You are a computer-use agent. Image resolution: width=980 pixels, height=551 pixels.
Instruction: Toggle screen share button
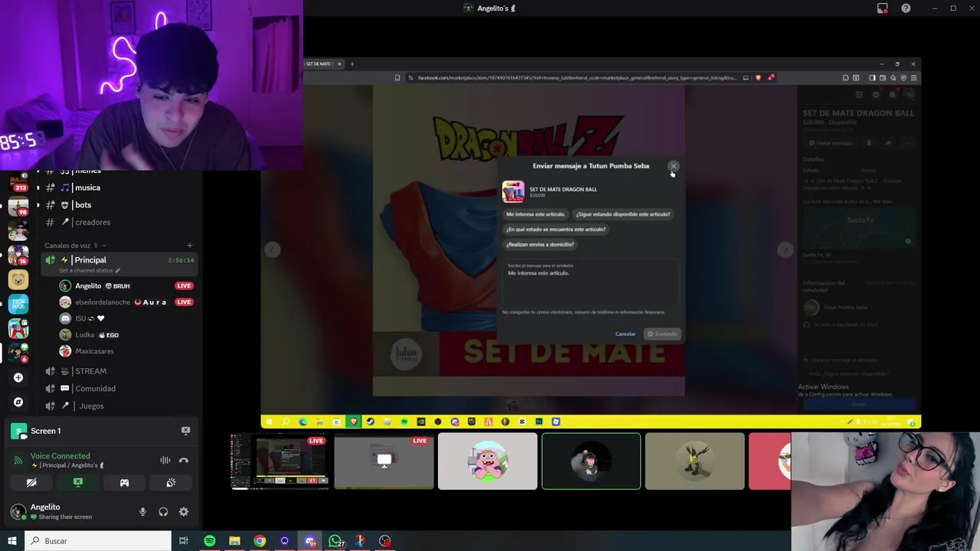[77, 483]
